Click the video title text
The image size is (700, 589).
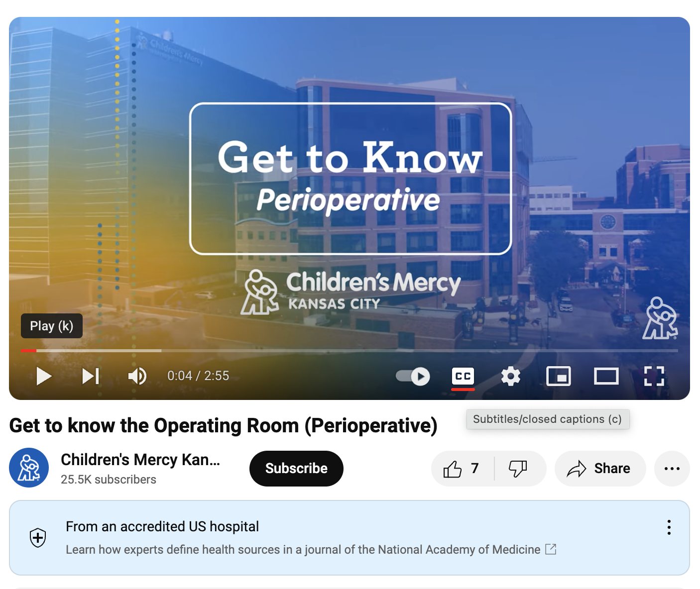click(x=223, y=426)
